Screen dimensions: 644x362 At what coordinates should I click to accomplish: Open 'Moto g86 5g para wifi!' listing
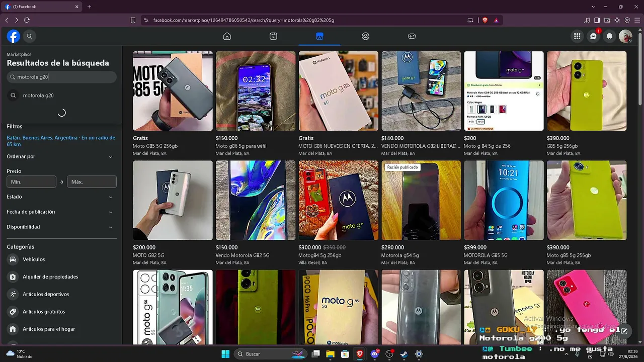pyautogui.click(x=256, y=104)
